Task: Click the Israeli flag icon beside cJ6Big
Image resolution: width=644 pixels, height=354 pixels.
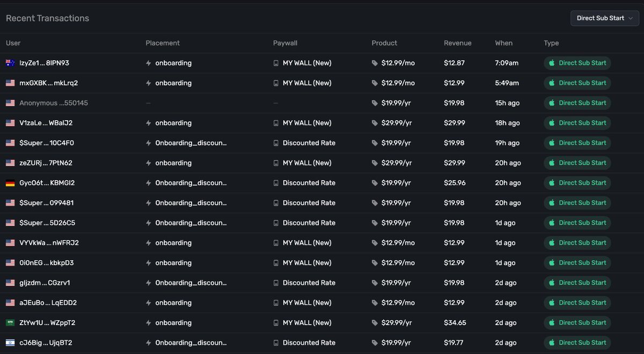Action: (x=10, y=343)
